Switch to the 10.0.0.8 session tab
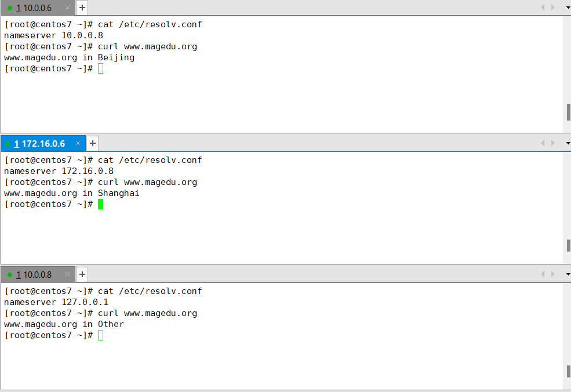Image resolution: width=571 pixels, height=392 pixels. [x=38, y=275]
